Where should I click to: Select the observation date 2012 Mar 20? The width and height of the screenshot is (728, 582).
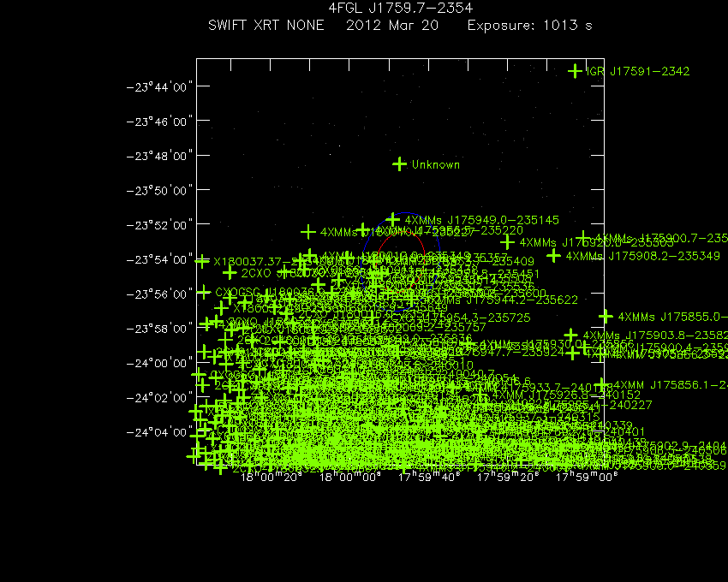click(392, 25)
